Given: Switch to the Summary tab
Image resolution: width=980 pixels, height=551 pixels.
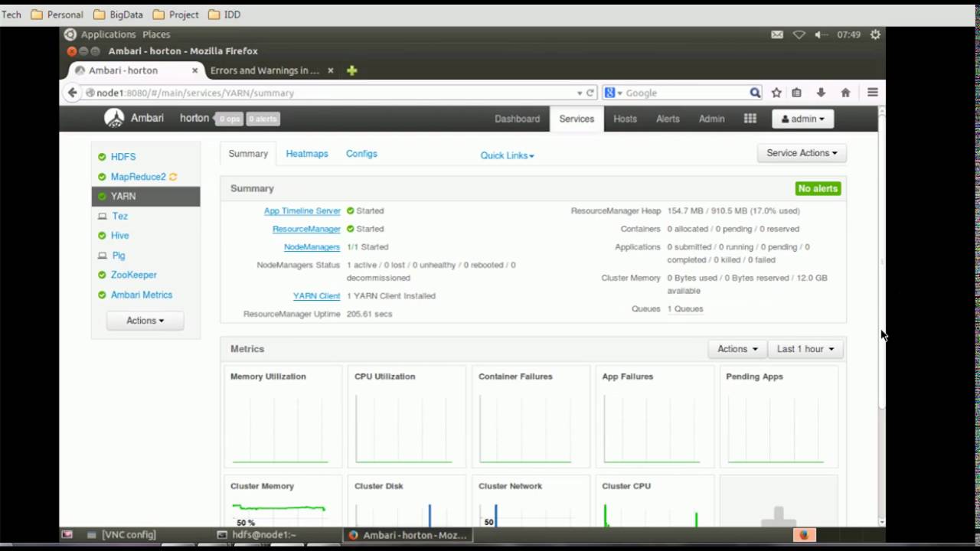Looking at the screenshot, I should tap(248, 154).
